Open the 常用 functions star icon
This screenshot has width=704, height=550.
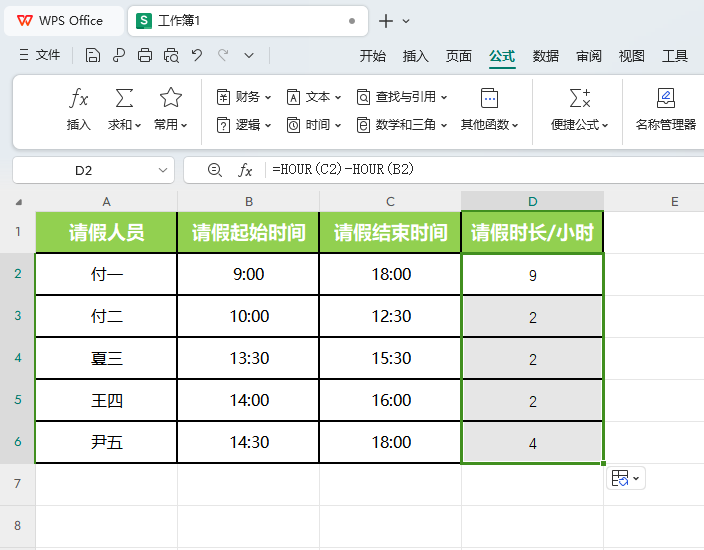(x=171, y=97)
